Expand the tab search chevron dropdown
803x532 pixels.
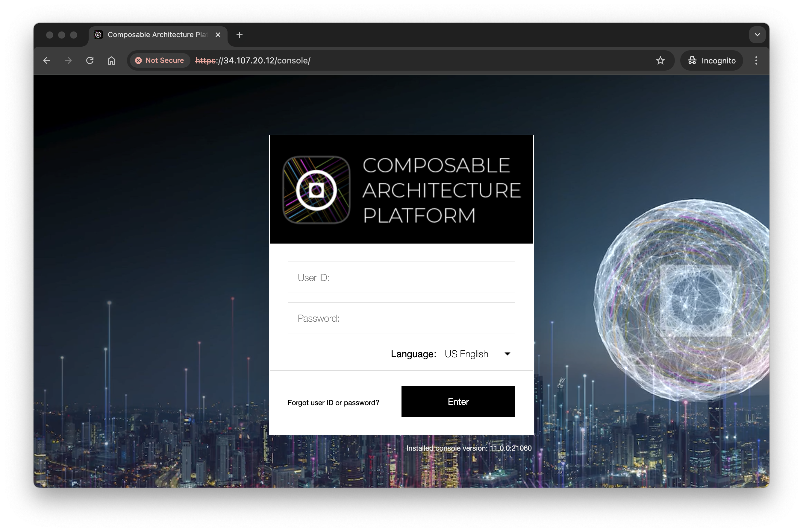[757, 35]
